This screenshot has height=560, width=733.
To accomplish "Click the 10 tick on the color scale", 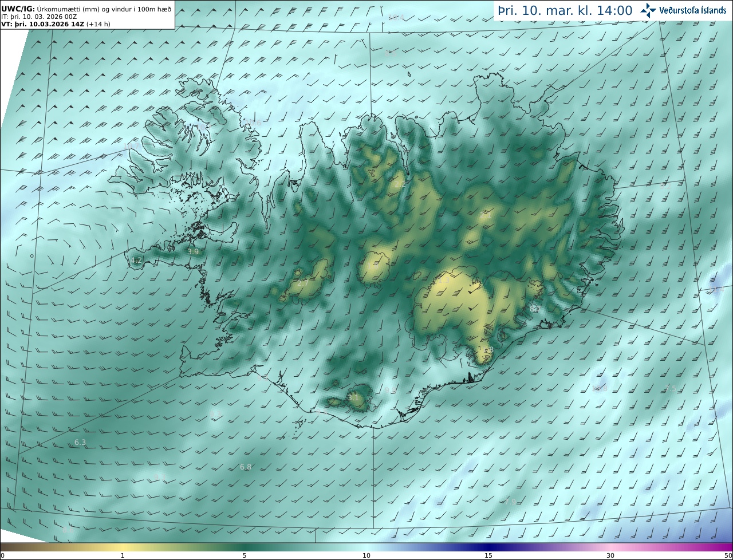I will (366, 555).
